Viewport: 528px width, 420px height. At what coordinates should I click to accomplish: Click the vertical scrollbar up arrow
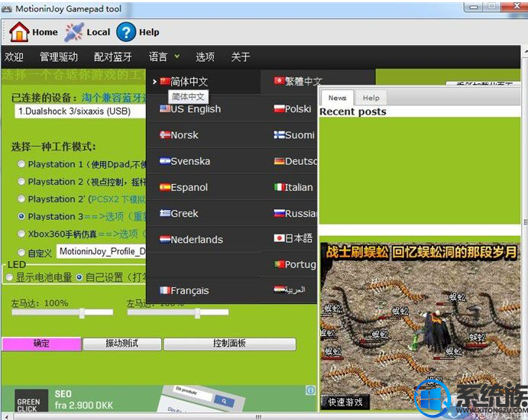tap(525, 50)
